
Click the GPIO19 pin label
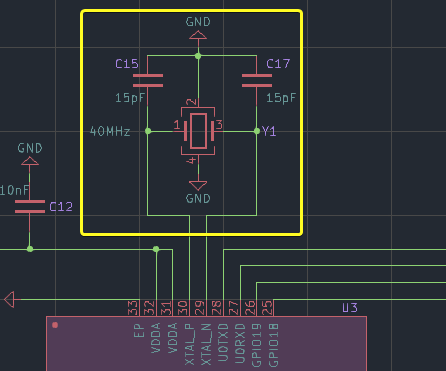point(256,345)
